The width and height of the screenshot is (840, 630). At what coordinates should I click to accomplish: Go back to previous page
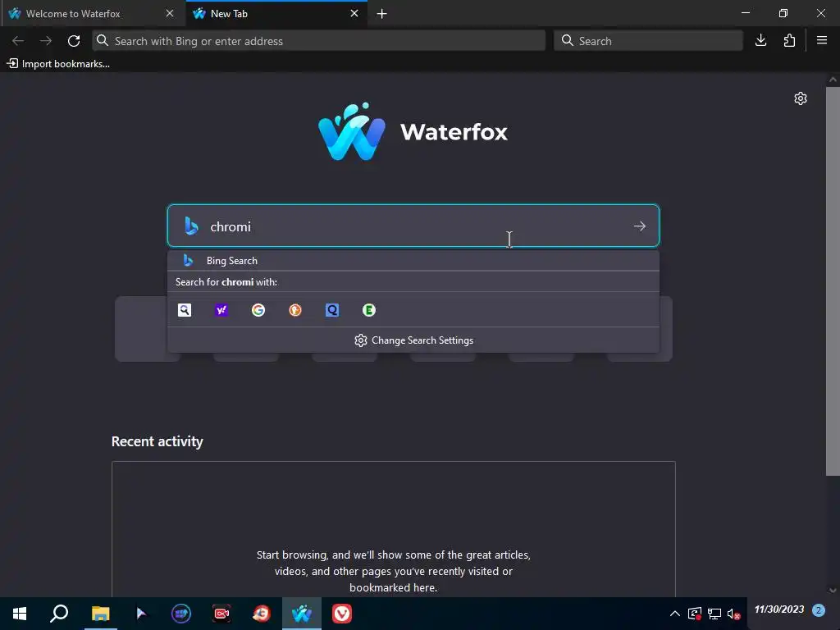(18, 41)
